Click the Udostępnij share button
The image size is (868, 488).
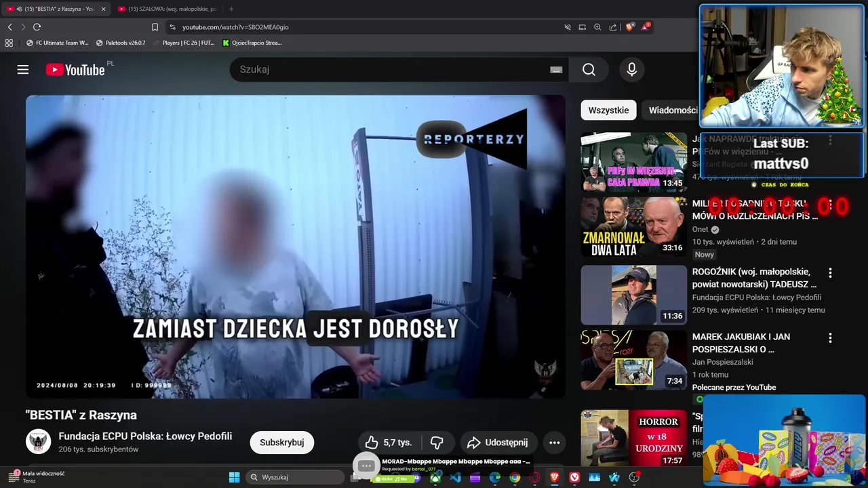[498, 443]
